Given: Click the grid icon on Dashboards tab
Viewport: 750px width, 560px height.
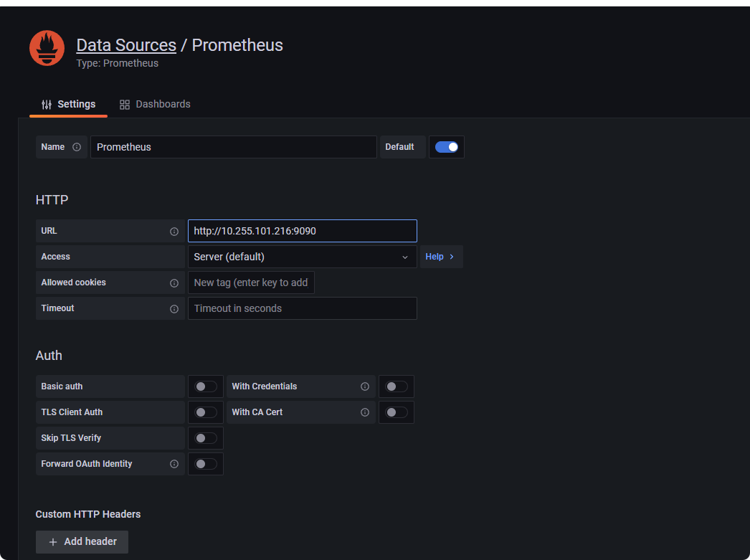Looking at the screenshot, I should click(x=124, y=104).
